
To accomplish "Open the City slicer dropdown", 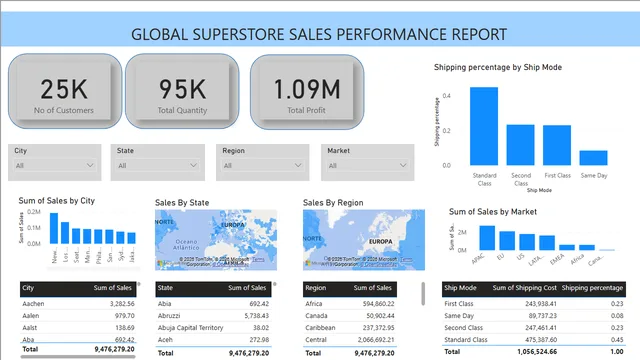I will click(55, 165).
